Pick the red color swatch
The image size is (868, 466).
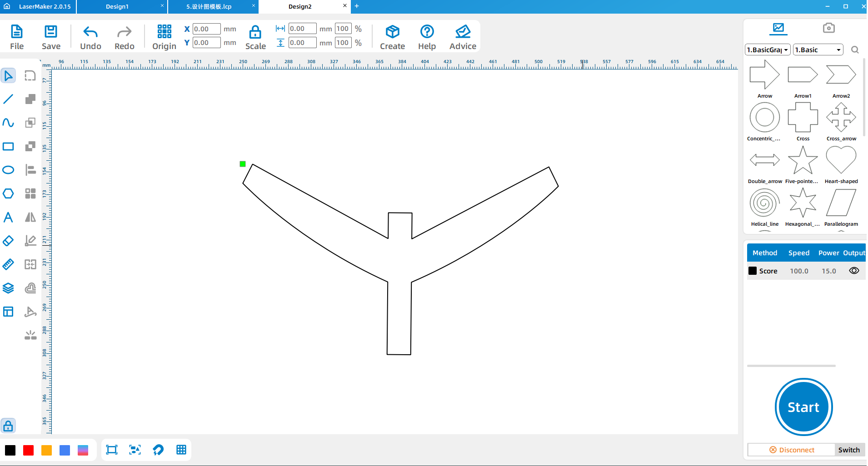point(28,450)
